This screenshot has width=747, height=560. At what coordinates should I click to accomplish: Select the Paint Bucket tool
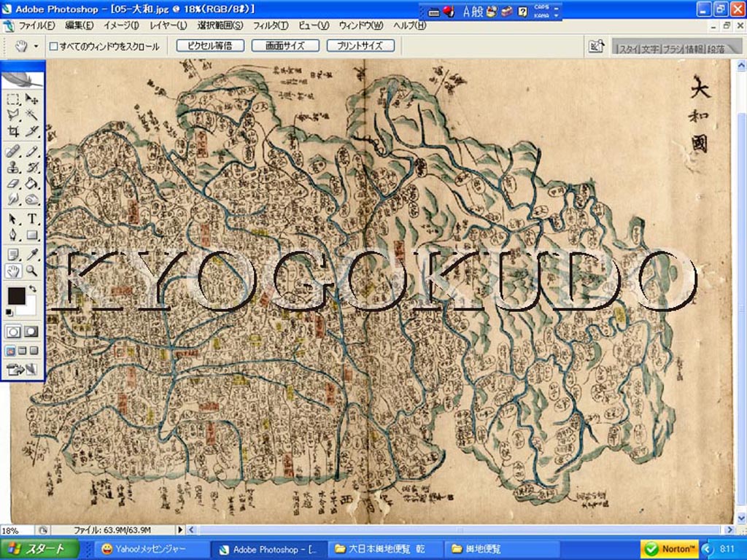tap(31, 183)
